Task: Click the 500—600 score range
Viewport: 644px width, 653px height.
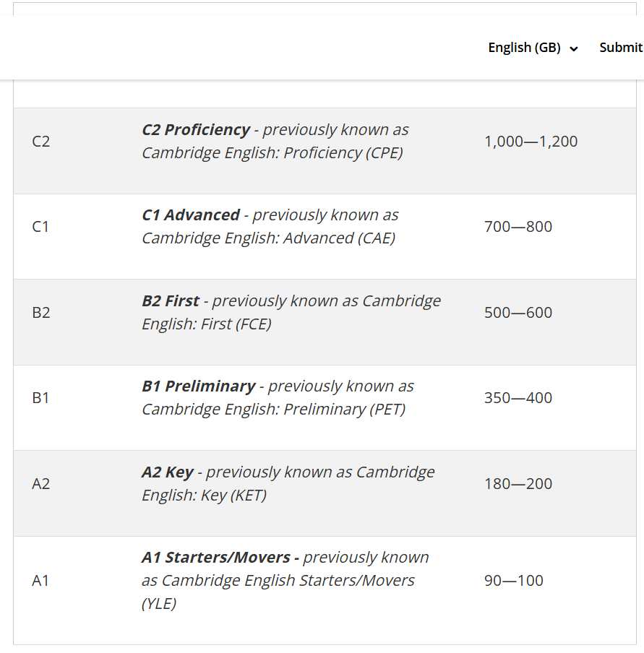Action: [518, 313]
